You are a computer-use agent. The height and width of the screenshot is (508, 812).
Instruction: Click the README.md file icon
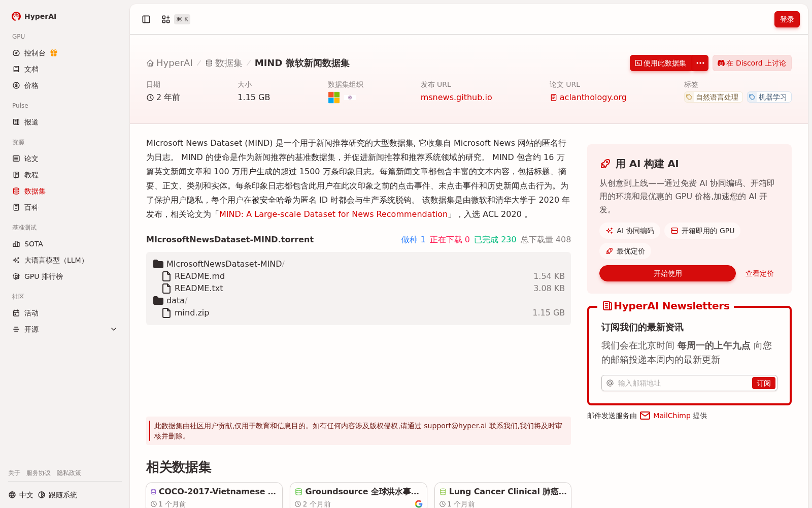pyautogui.click(x=166, y=276)
